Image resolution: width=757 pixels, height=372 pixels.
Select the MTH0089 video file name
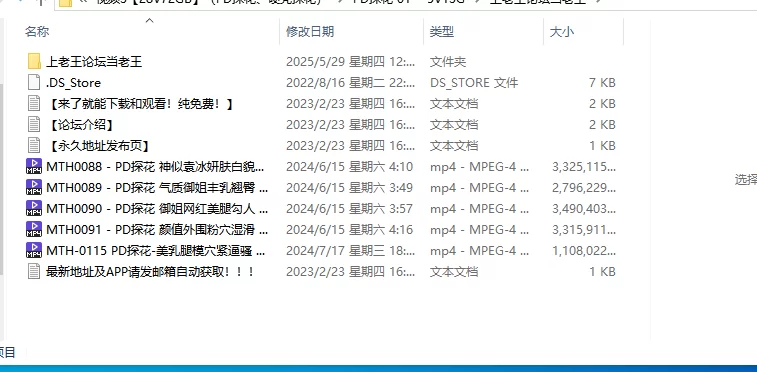pos(157,188)
